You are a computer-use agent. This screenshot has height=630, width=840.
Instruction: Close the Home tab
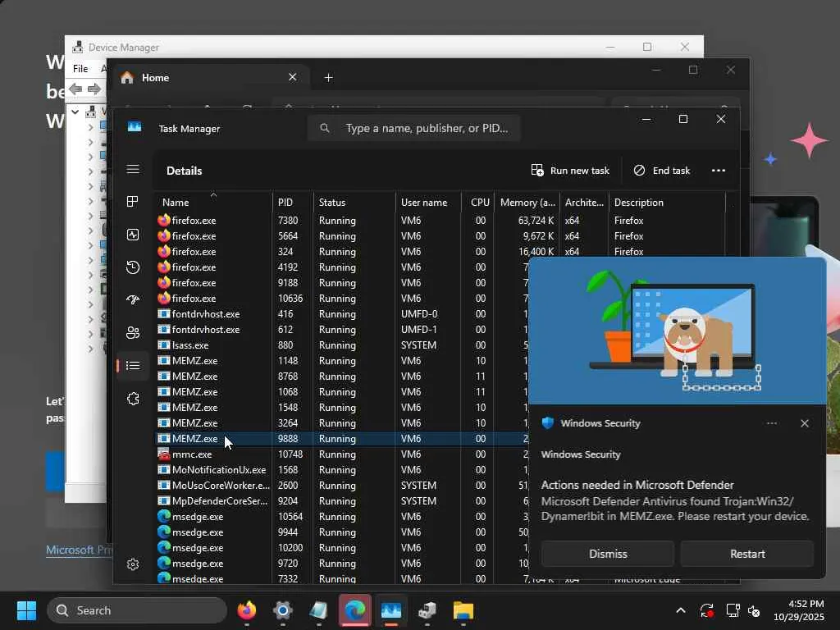293,77
